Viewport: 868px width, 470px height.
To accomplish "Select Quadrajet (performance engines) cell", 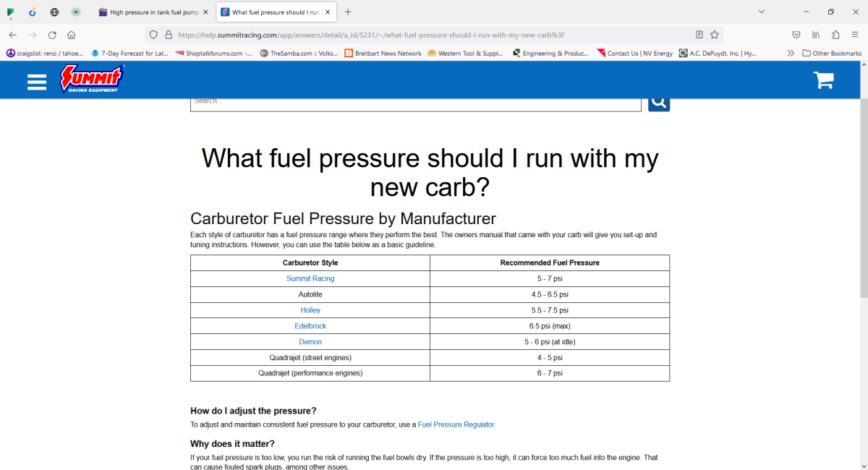I will pos(310,373).
